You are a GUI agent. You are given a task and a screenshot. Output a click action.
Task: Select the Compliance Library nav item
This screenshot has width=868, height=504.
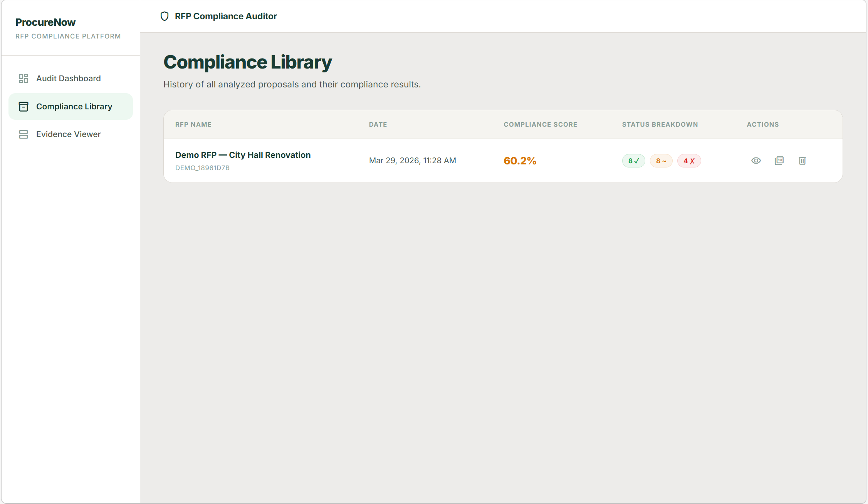74,107
